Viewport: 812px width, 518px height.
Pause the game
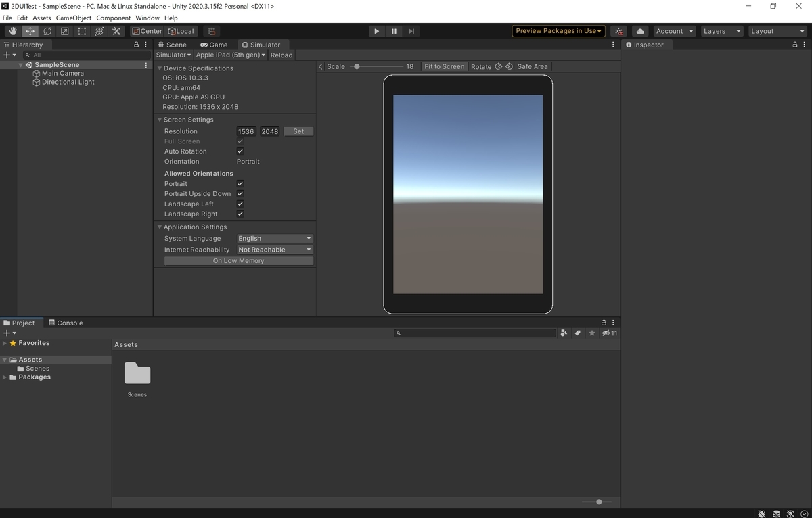coord(394,31)
